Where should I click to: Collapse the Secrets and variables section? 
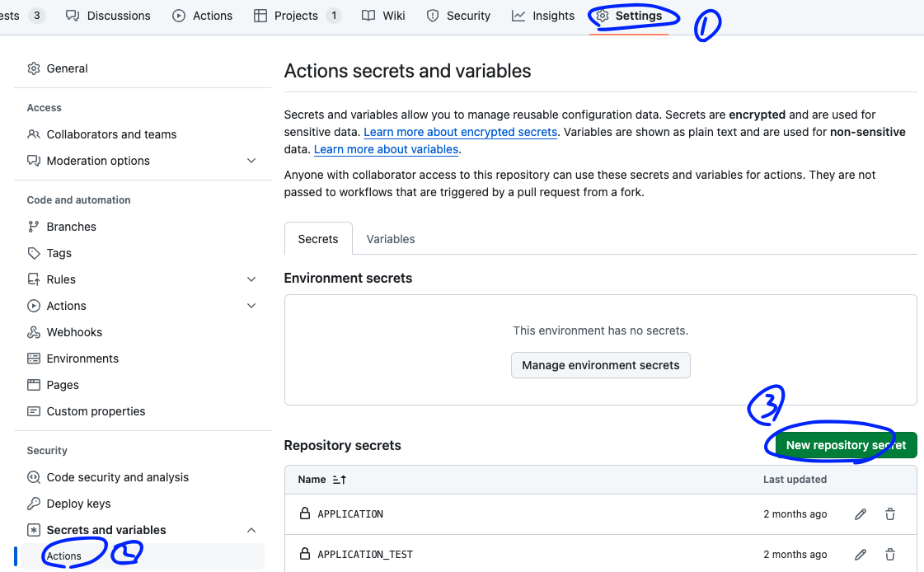coord(251,529)
